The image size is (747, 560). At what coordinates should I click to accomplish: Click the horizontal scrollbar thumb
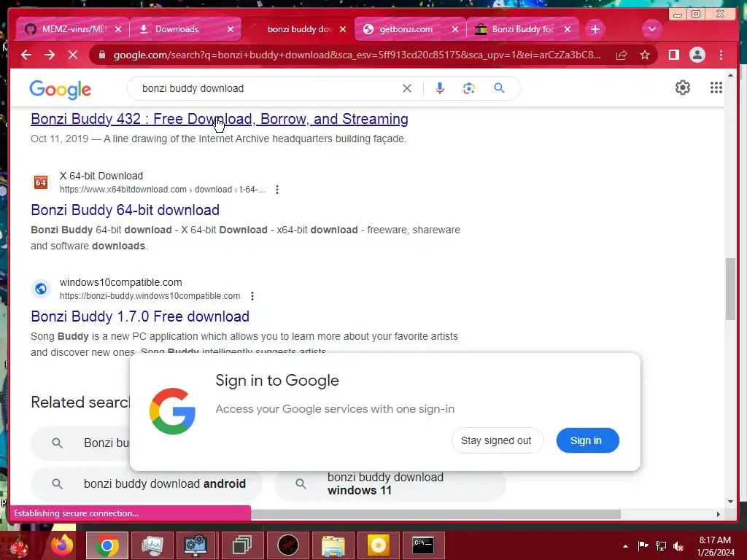[436, 514]
